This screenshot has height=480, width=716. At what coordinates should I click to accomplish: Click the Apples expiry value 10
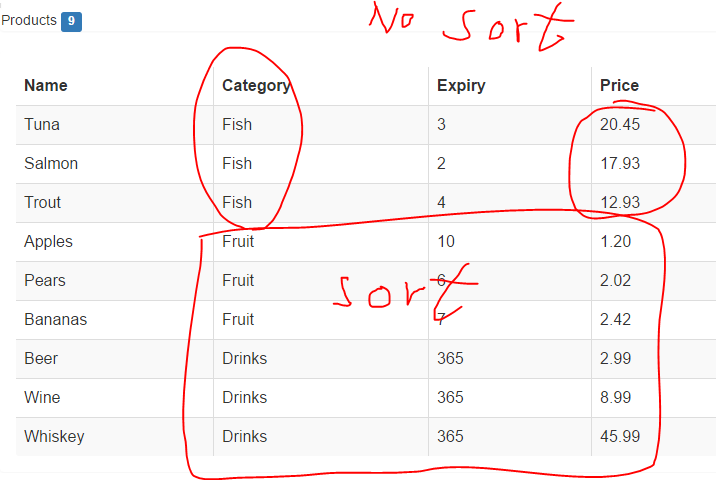tap(446, 242)
